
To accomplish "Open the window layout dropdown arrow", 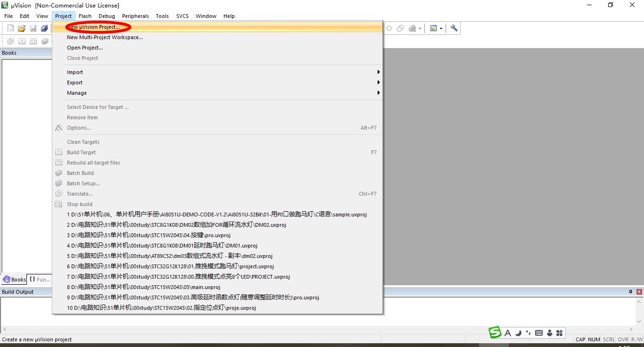I will [441, 28].
